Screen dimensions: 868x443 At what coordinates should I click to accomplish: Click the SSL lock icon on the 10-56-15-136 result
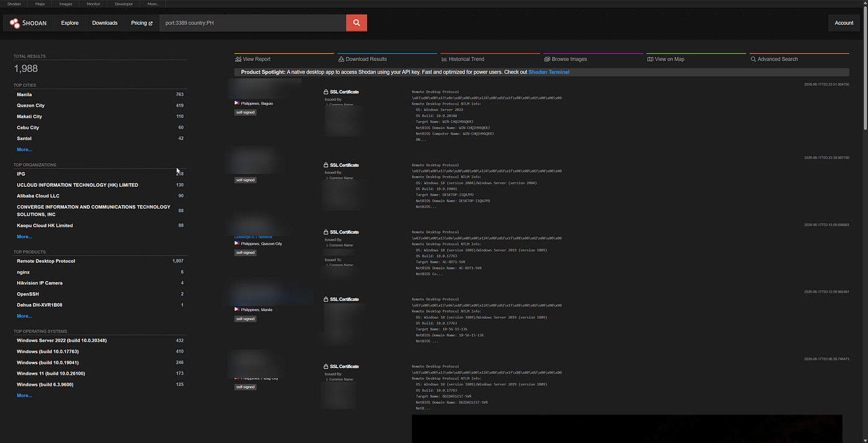[x=326, y=299]
